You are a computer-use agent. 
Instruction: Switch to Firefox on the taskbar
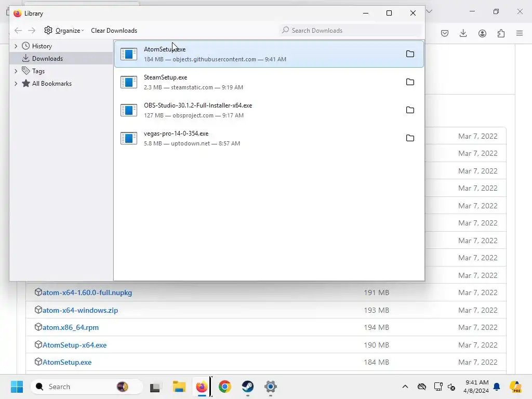pos(202,387)
